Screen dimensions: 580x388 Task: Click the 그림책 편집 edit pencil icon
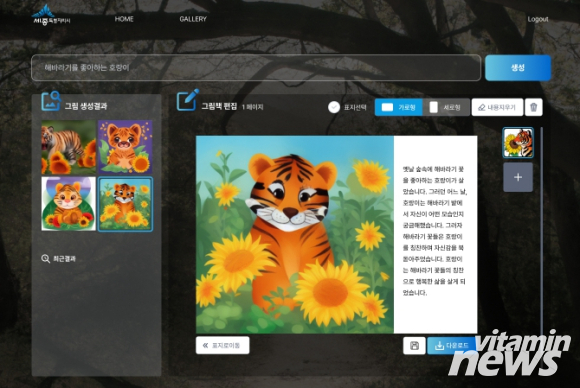(x=188, y=100)
